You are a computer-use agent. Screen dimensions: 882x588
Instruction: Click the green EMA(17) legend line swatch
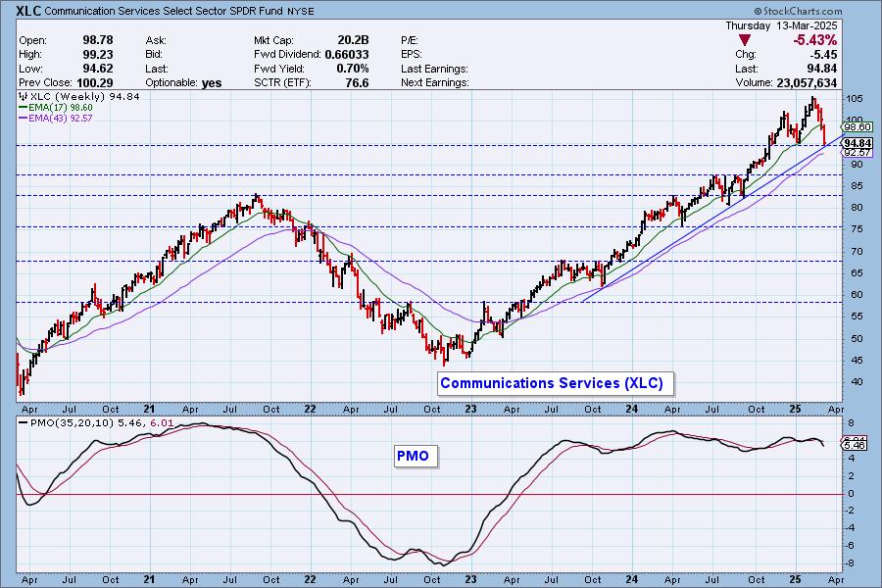24,108
